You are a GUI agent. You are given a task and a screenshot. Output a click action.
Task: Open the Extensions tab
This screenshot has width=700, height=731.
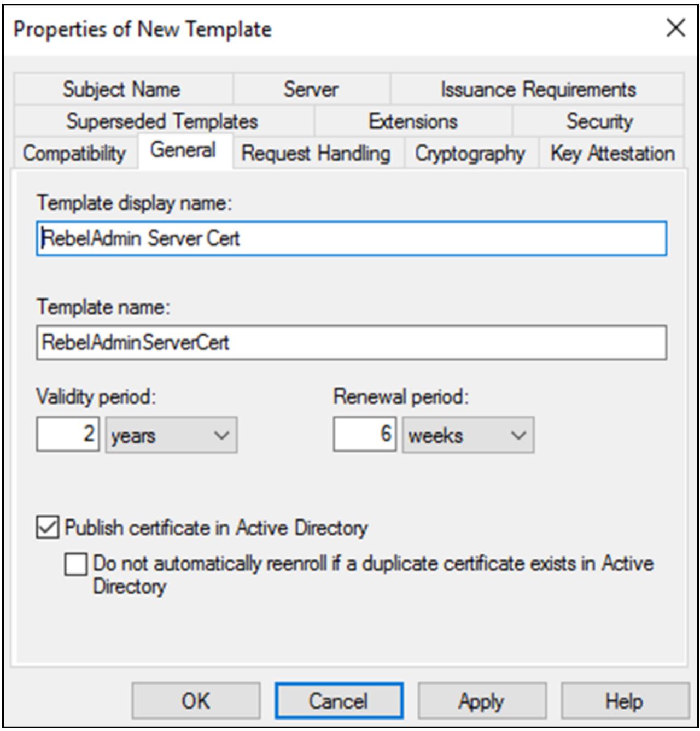413,121
